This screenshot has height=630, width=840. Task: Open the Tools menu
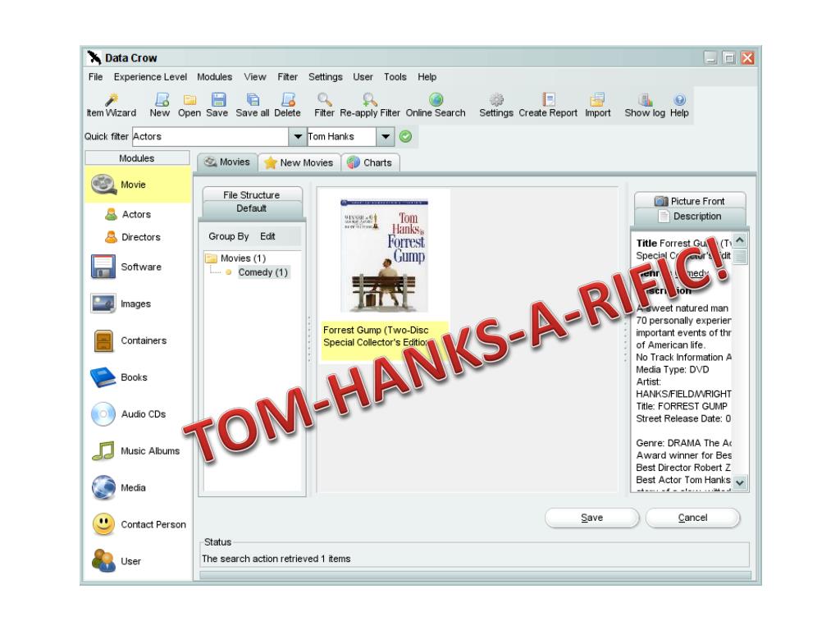[x=395, y=76]
